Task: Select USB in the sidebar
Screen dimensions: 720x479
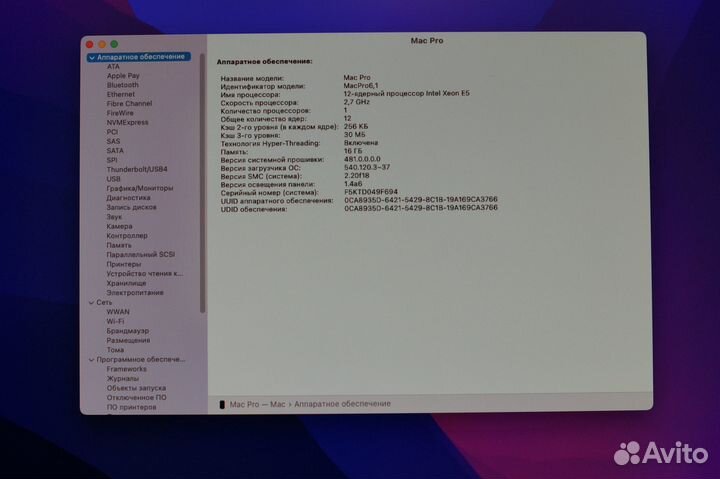Action: click(x=113, y=179)
